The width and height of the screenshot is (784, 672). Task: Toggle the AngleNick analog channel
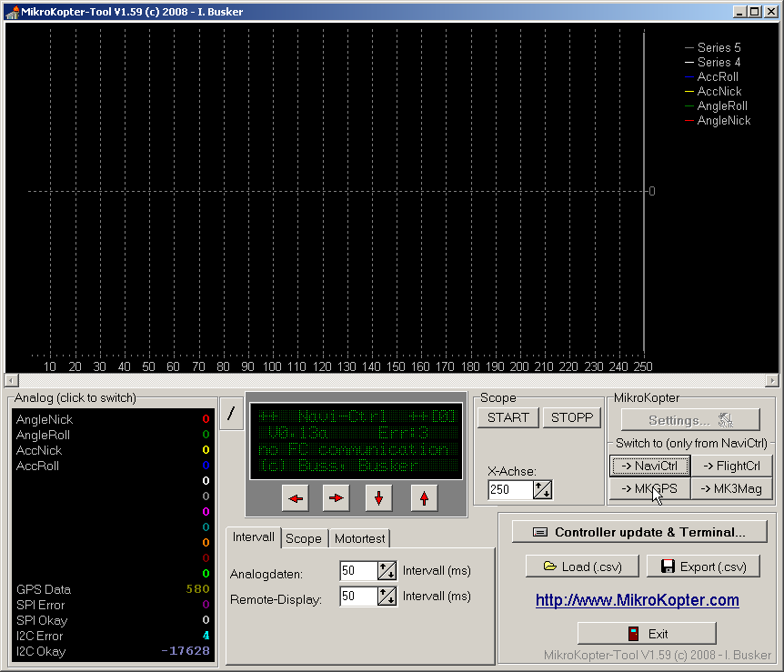tap(45, 419)
